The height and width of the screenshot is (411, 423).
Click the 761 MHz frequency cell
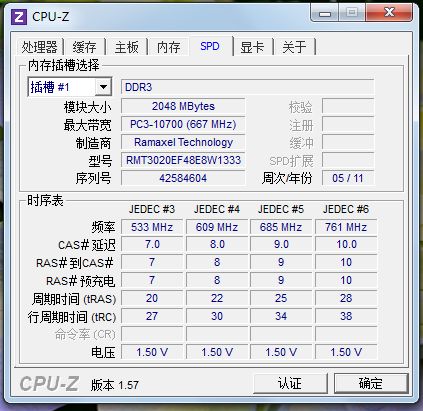click(x=346, y=227)
